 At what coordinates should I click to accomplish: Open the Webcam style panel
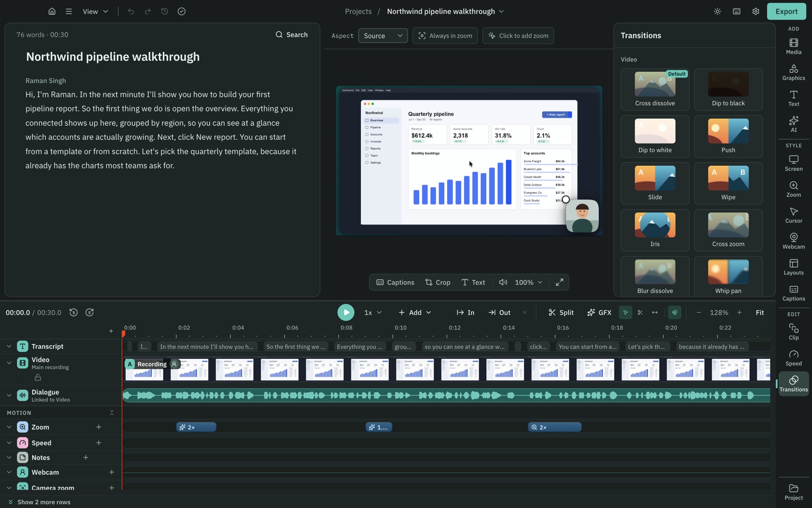tap(794, 242)
